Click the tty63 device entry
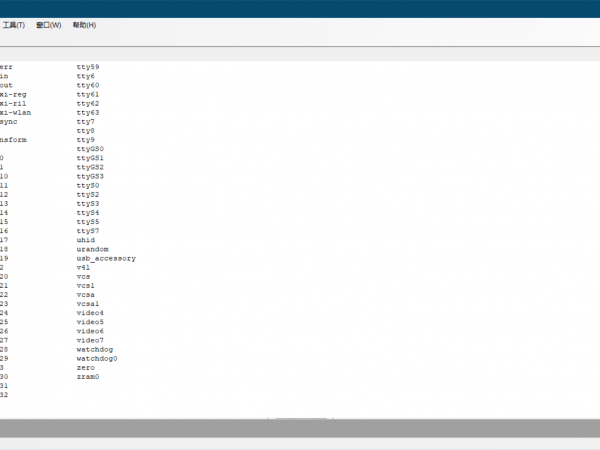Viewport: 600px width, 450px height. click(88, 112)
